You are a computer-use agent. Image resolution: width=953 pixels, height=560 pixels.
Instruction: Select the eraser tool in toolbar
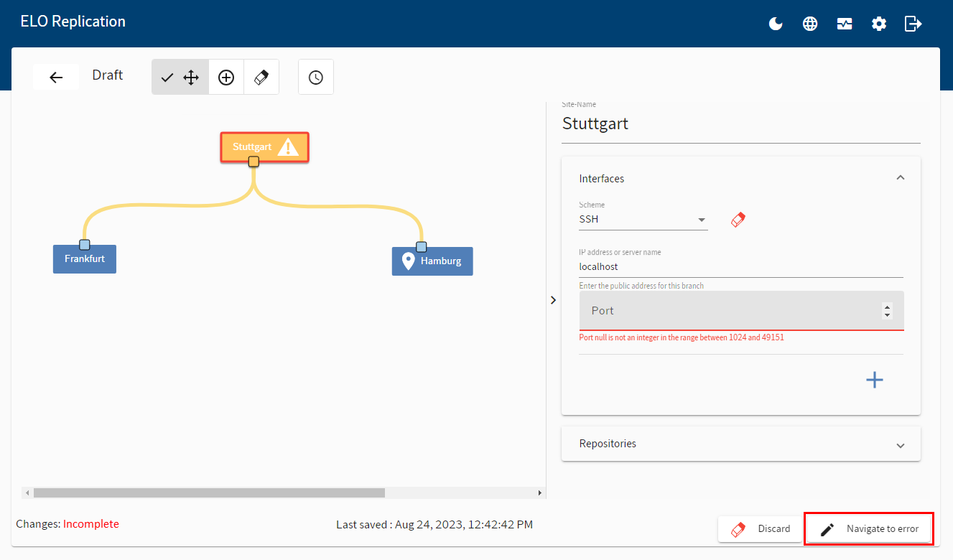(261, 78)
